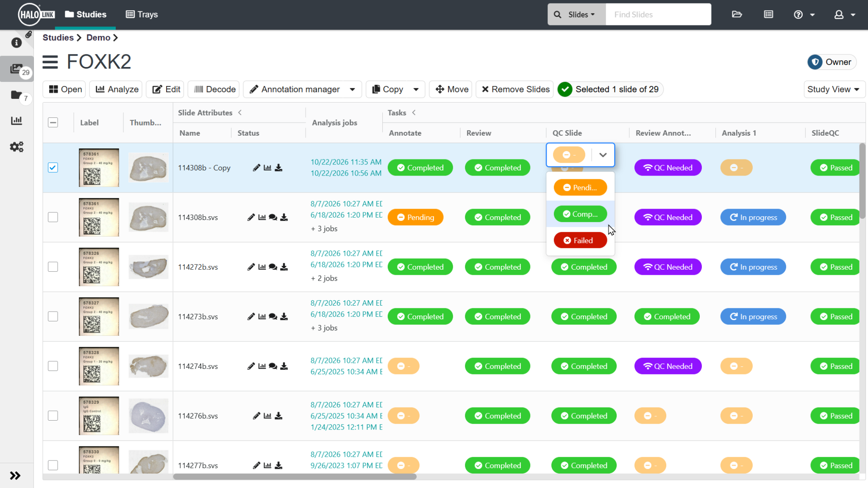868x488 pixels.
Task: Uncheck the 114308b - Copy row checkbox
Action: click(53, 167)
